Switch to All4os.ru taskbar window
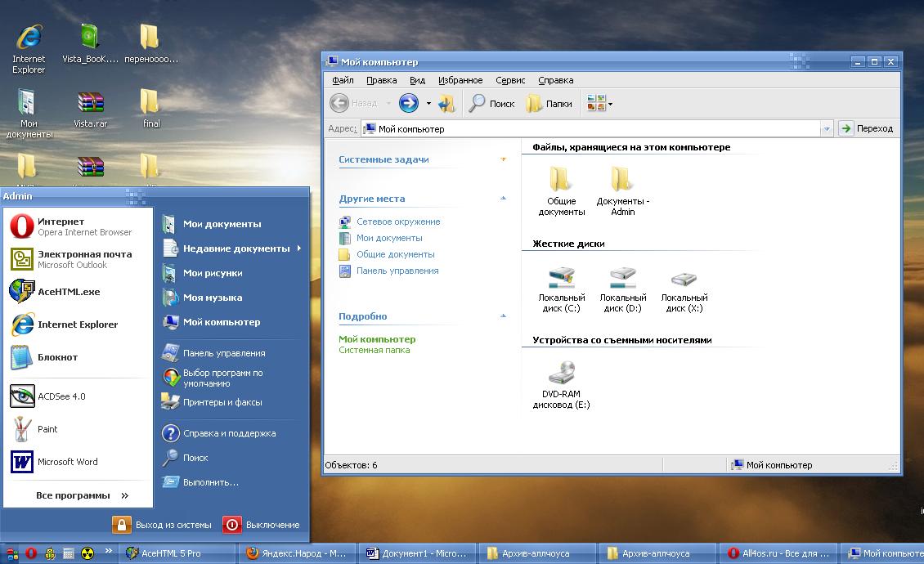This screenshot has width=924, height=564. click(x=779, y=553)
